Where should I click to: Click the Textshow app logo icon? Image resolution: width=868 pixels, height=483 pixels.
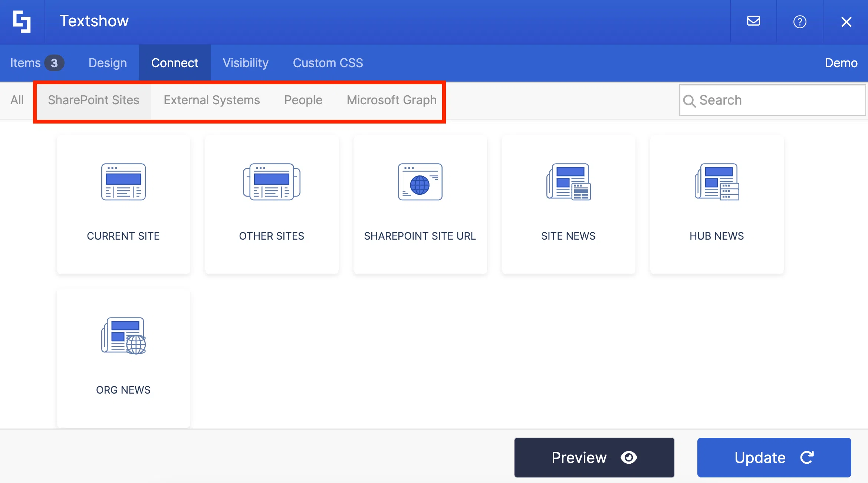(x=22, y=22)
